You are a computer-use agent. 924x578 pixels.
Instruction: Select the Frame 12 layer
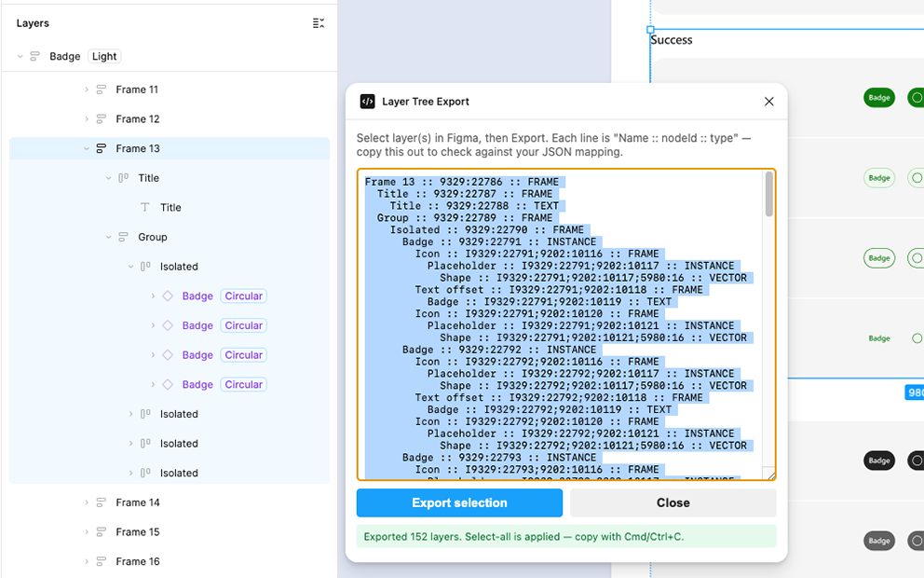pos(137,119)
